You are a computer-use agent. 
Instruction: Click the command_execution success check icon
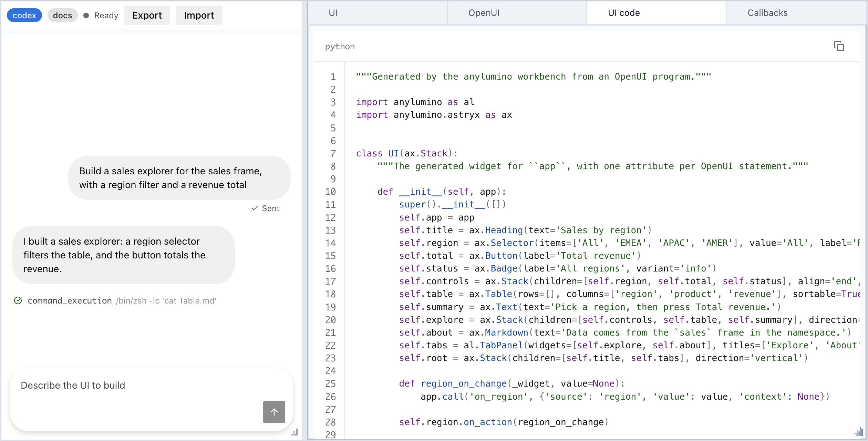[x=18, y=300]
